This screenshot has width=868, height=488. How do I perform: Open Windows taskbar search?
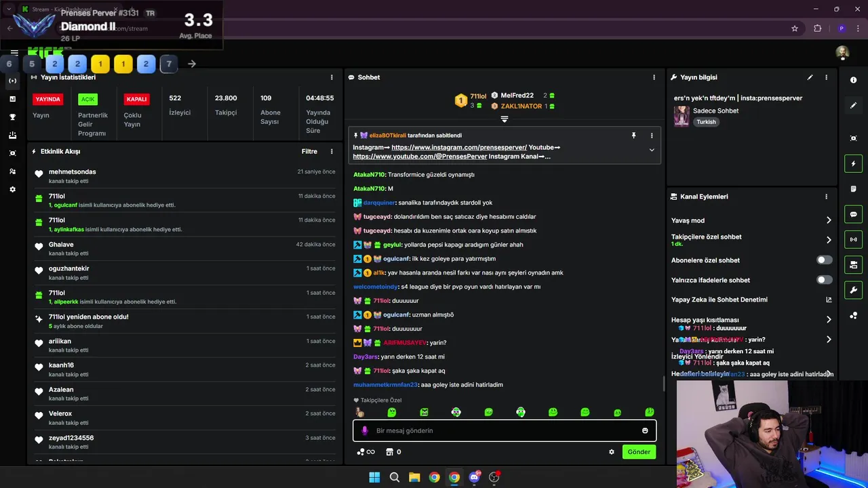(394, 477)
